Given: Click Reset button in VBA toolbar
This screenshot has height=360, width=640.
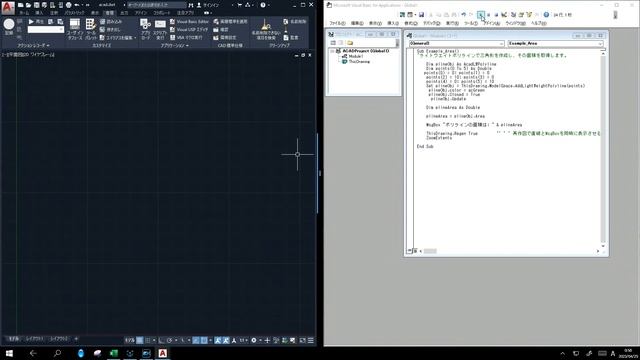Looking at the screenshot, I should pyautogui.click(x=496, y=15).
